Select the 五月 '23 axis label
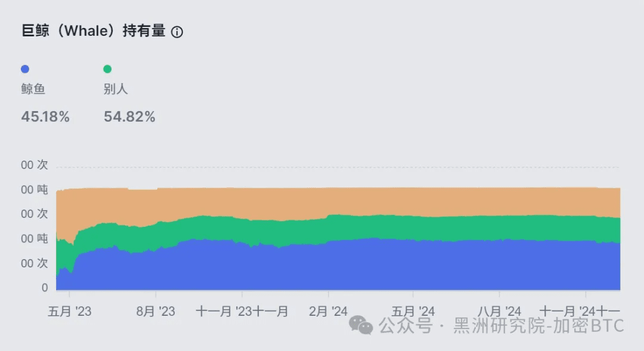Viewport: 644px width, 351px height. pyautogui.click(x=70, y=312)
